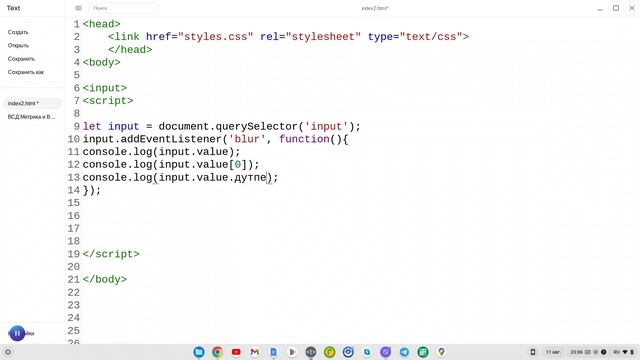Open Google Maps from the shelf
The height and width of the screenshot is (360, 640).
point(441,352)
